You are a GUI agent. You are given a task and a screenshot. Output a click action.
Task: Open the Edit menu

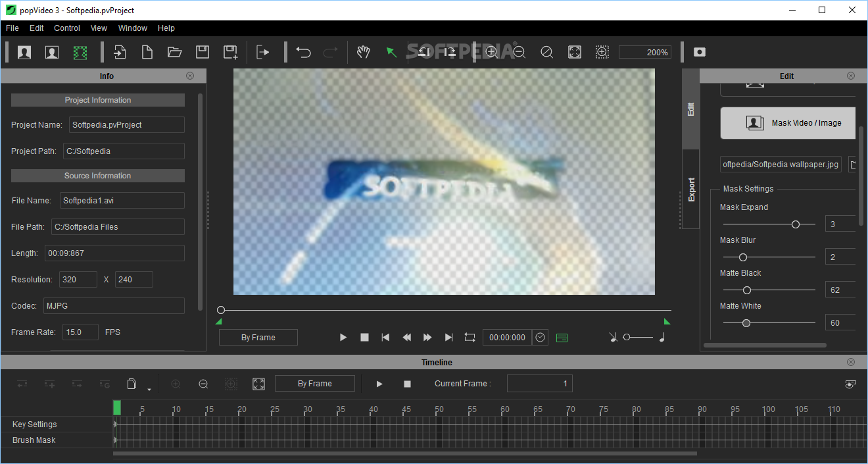pyautogui.click(x=37, y=28)
